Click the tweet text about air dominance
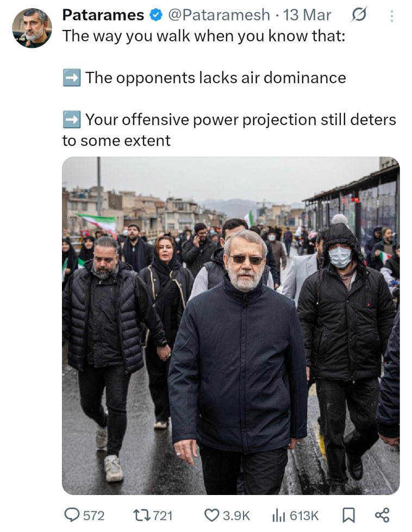 (x=215, y=78)
